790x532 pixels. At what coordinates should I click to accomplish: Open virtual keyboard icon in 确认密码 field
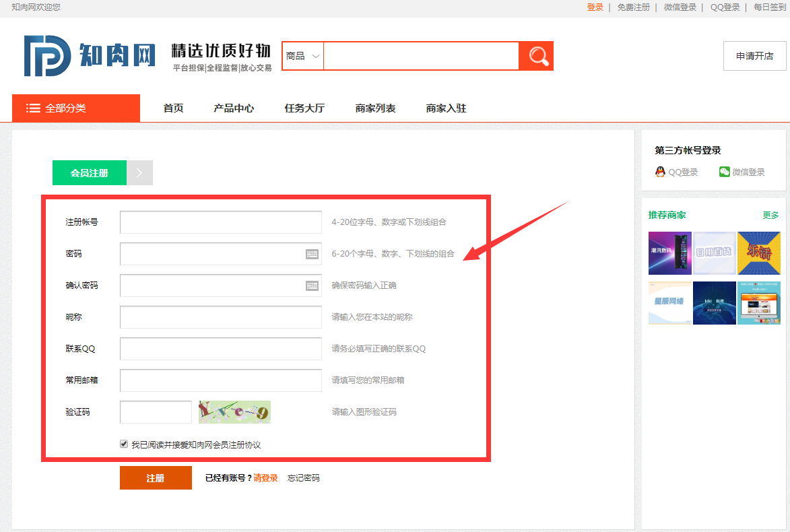tap(312, 286)
